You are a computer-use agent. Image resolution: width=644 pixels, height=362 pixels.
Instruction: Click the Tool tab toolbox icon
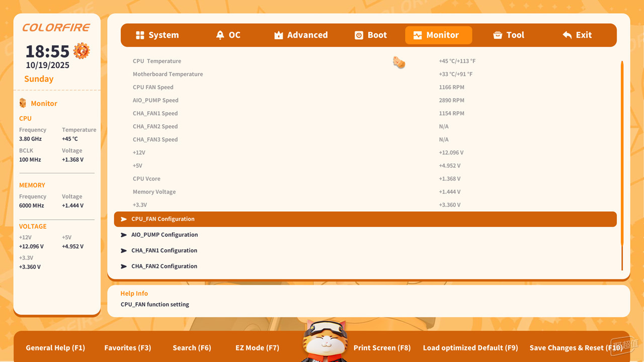[498, 35]
